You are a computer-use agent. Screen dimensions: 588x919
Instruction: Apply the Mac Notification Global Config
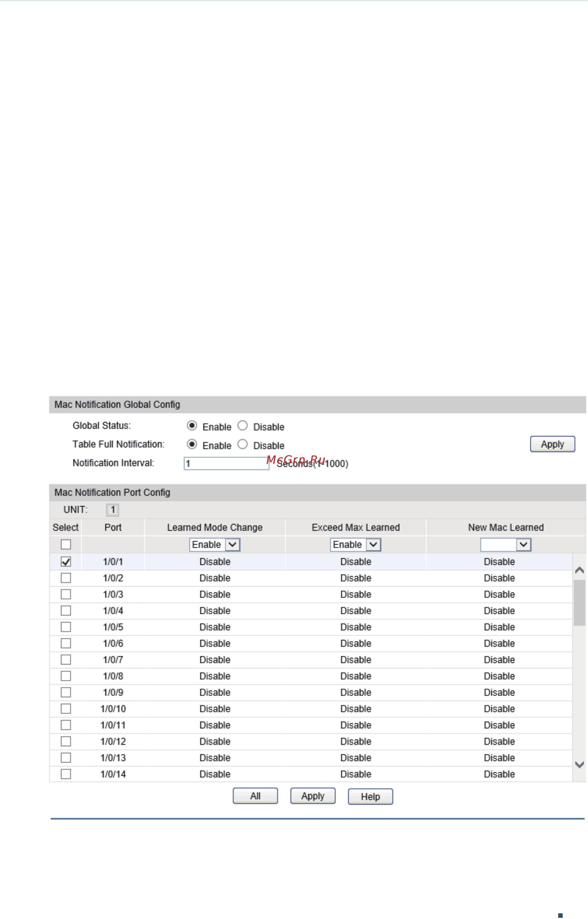click(553, 444)
